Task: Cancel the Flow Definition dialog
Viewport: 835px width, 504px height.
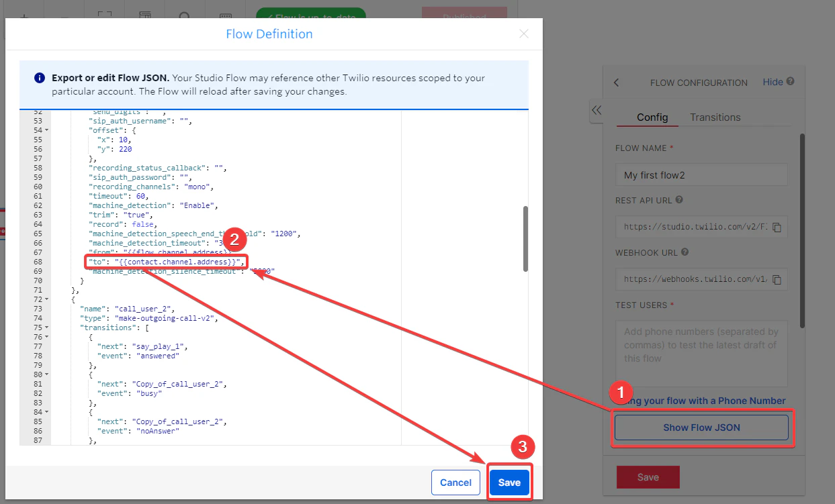Action: click(455, 483)
